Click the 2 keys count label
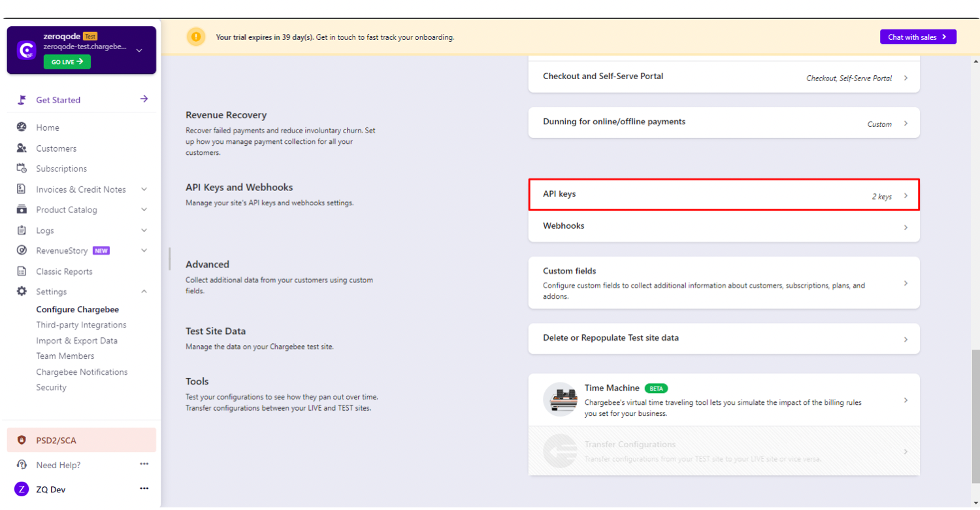The image size is (980, 510). (x=881, y=196)
